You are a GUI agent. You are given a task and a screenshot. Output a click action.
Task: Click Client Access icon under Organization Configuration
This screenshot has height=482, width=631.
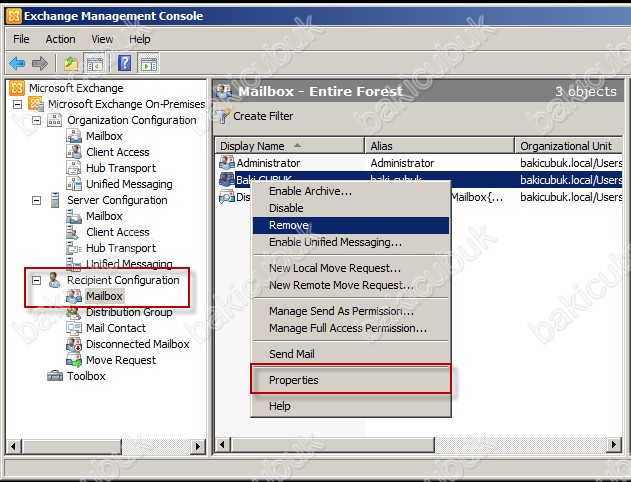tap(74, 152)
